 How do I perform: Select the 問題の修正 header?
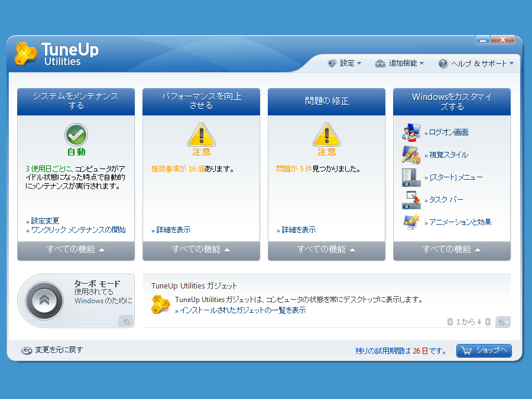(x=326, y=102)
